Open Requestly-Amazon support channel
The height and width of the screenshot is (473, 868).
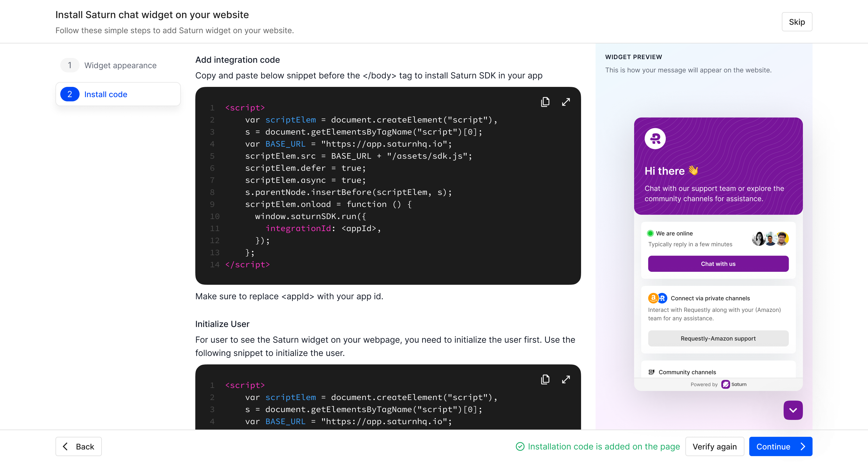[x=718, y=338]
